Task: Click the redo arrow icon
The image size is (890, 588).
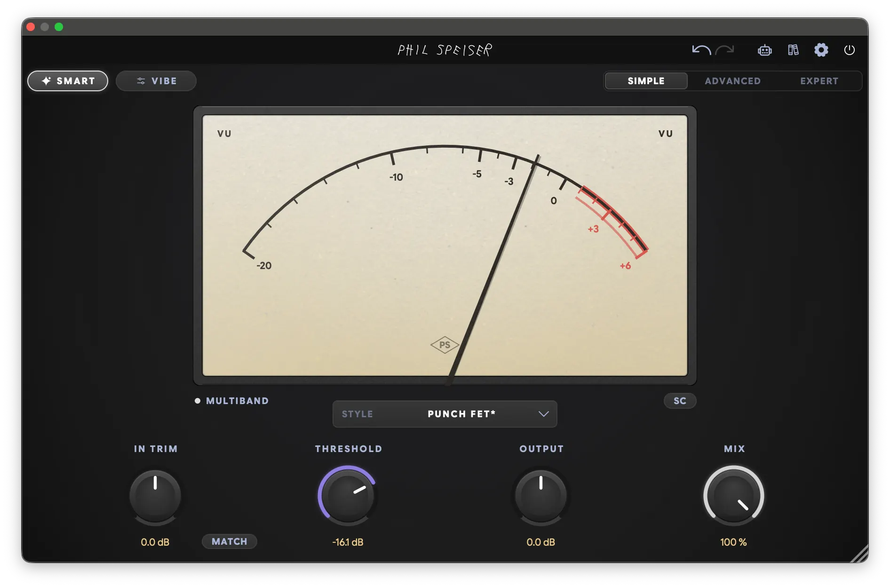Action: click(x=725, y=50)
